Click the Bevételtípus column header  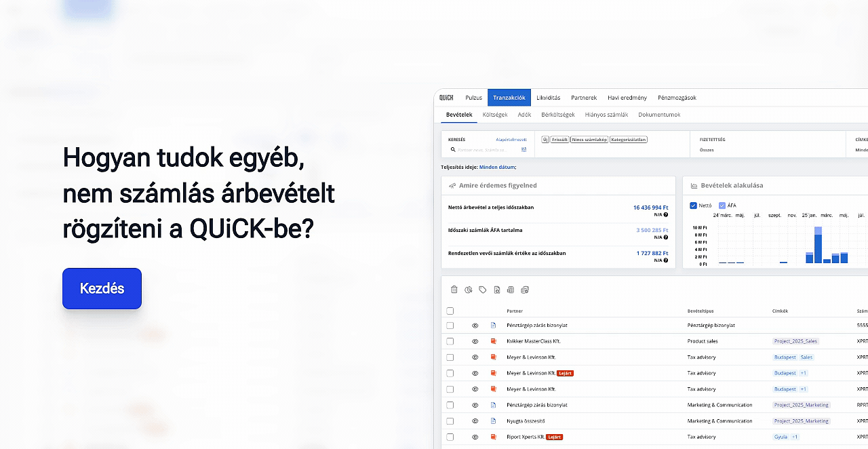click(x=701, y=311)
